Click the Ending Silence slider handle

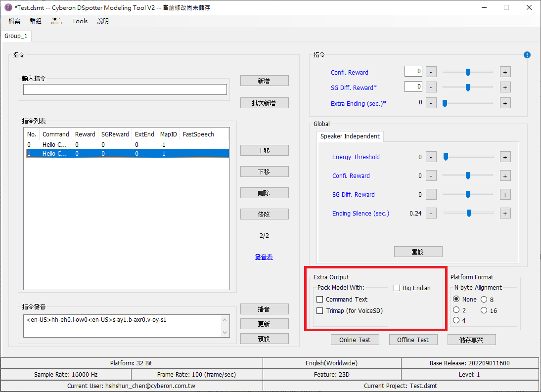tap(469, 214)
